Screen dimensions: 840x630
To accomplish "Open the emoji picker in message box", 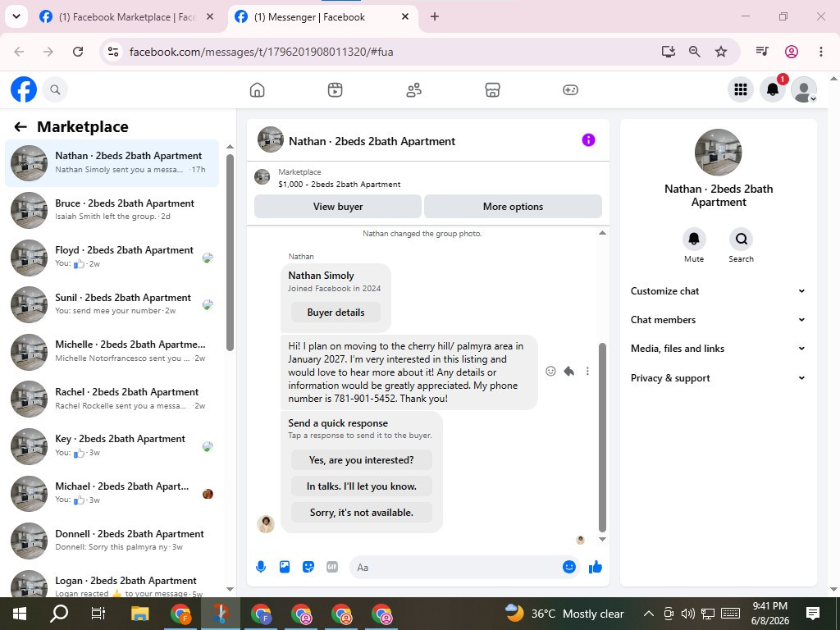I will (569, 567).
